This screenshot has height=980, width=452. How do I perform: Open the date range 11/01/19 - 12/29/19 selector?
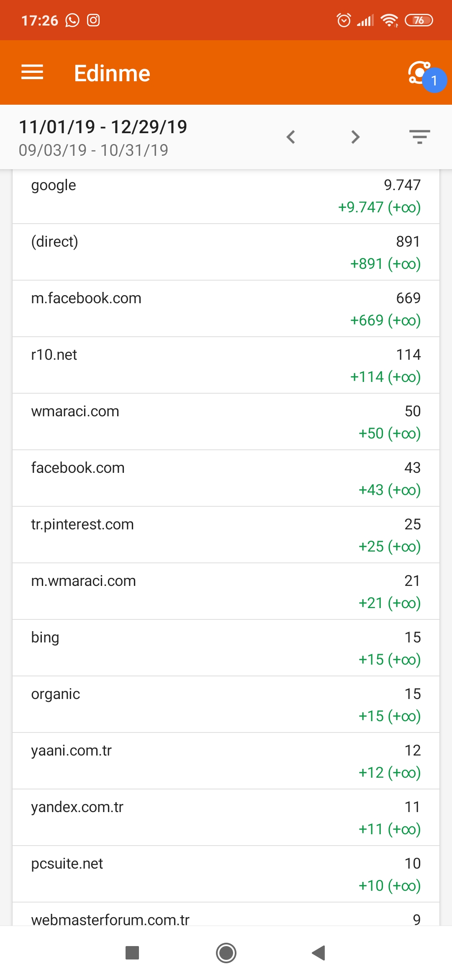(x=103, y=127)
